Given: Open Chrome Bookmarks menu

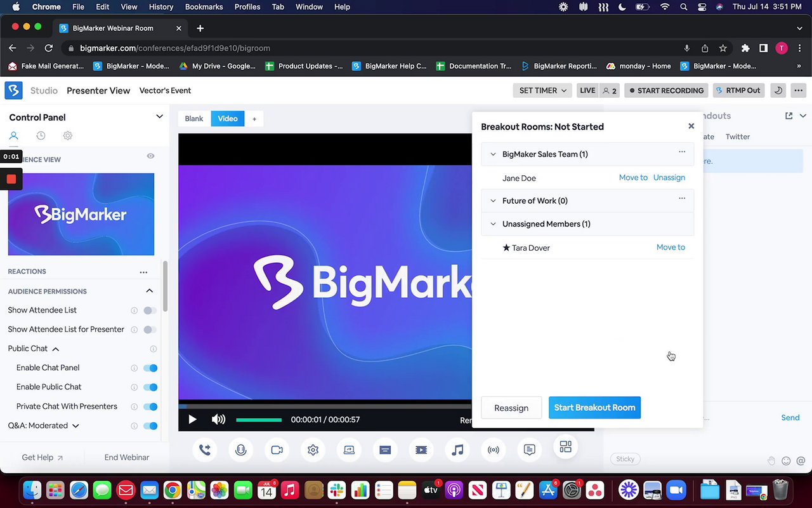Looking at the screenshot, I should (204, 7).
